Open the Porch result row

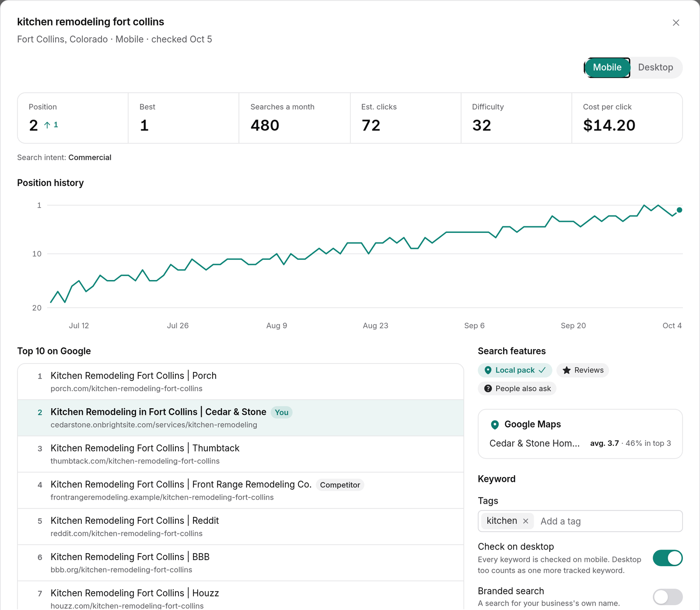(x=241, y=382)
